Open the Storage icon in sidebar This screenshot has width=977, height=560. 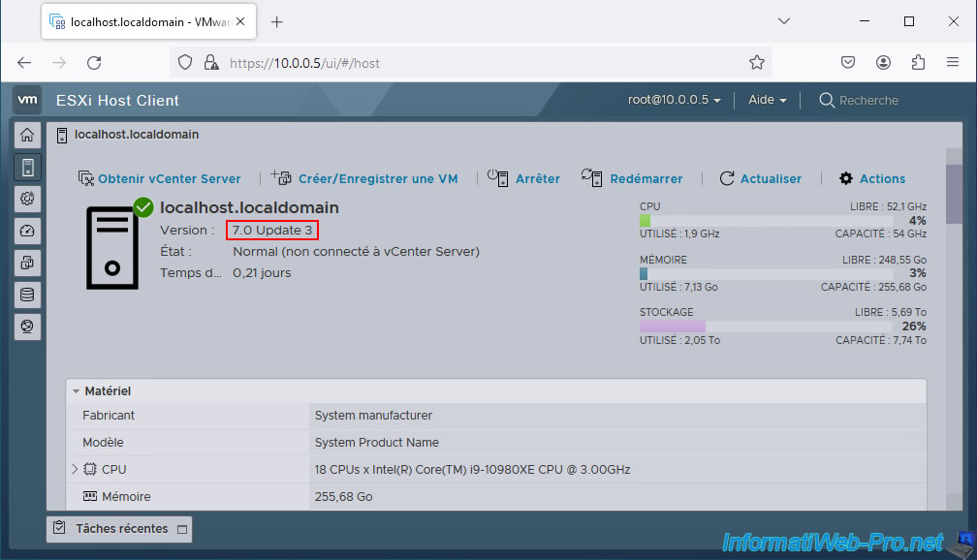coord(27,295)
